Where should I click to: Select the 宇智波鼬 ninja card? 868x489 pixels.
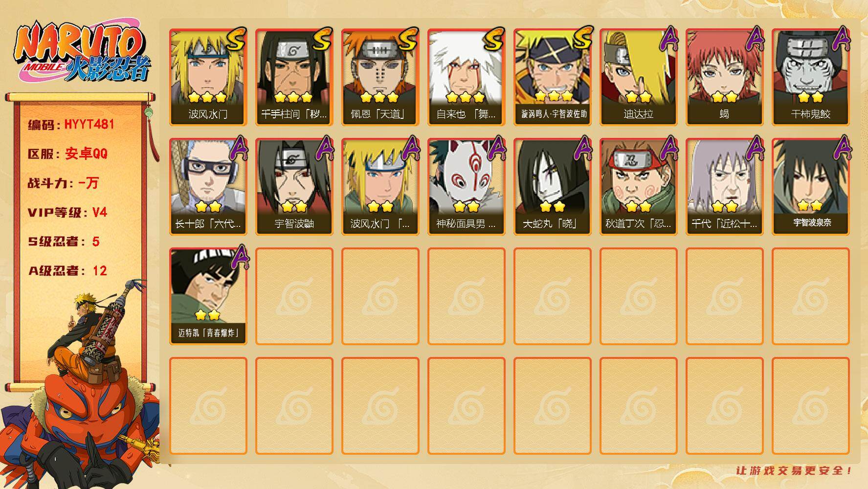294,187
